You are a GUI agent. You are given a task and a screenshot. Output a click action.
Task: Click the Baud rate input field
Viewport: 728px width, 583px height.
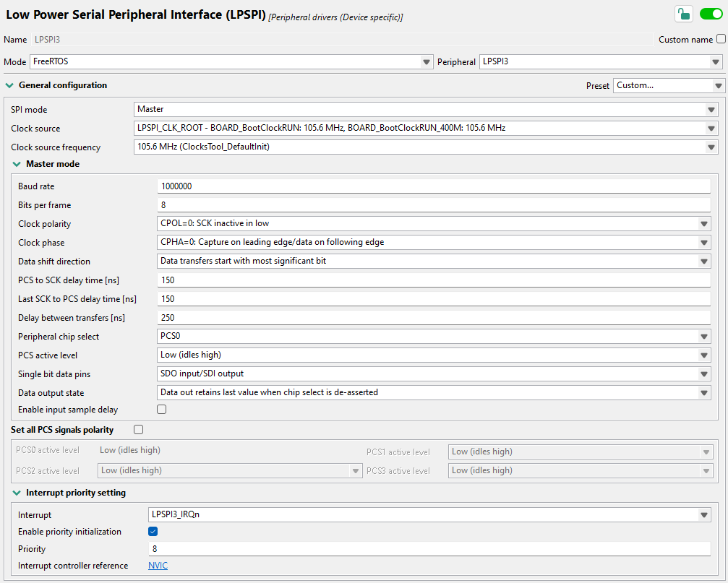coord(434,186)
